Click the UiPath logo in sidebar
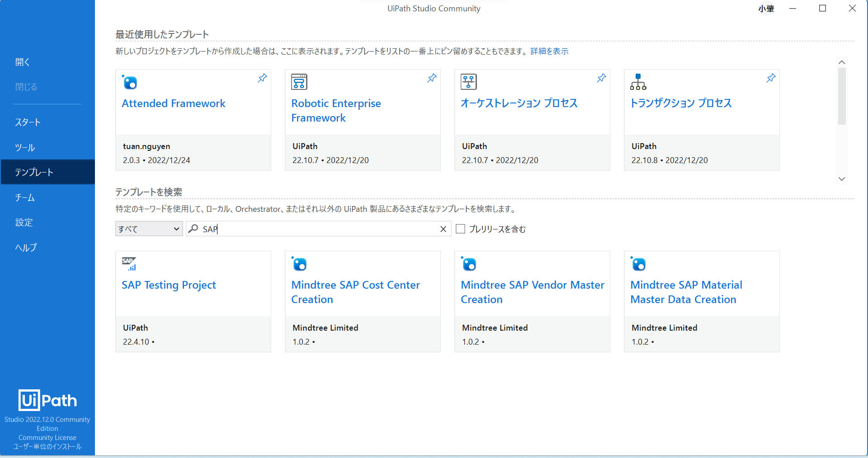868x458 pixels. tap(47, 400)
